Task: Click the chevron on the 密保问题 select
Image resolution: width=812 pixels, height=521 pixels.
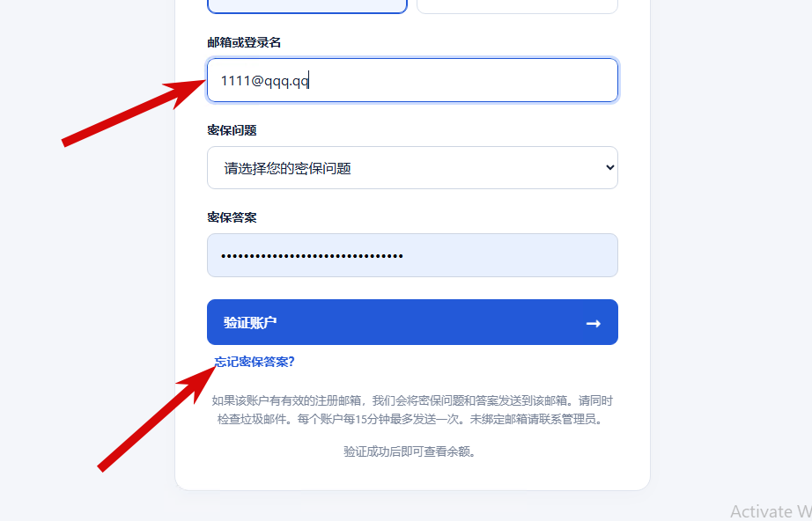Action: point(610,167)
